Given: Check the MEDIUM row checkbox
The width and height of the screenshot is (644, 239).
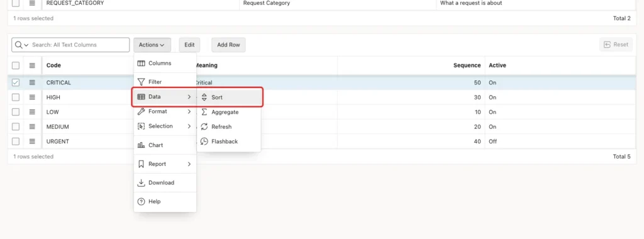Looking at the screenshot, I should 16,127.
